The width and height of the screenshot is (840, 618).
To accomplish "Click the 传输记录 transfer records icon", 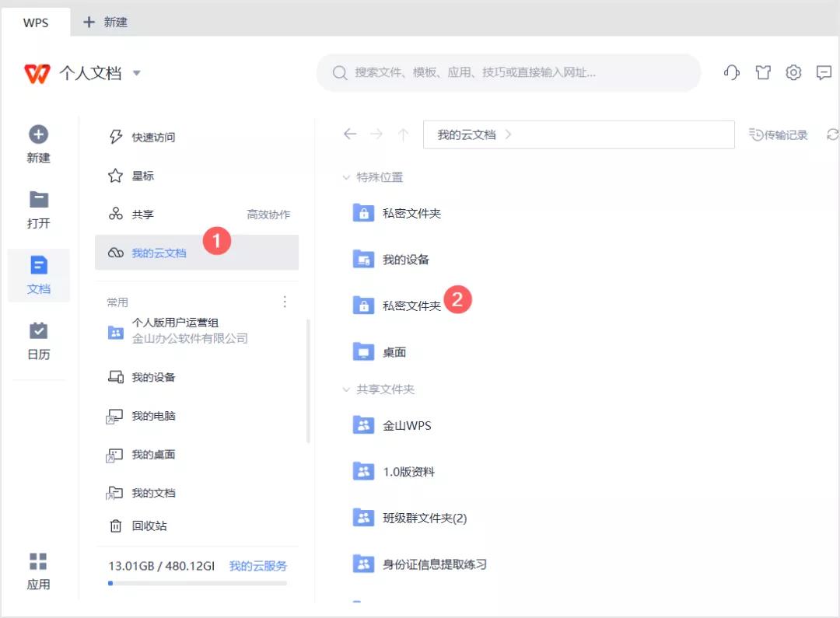I will (778, 134).
